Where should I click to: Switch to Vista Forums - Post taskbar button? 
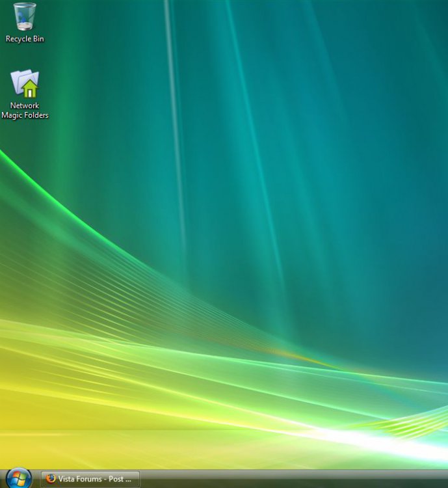point(90,480)
